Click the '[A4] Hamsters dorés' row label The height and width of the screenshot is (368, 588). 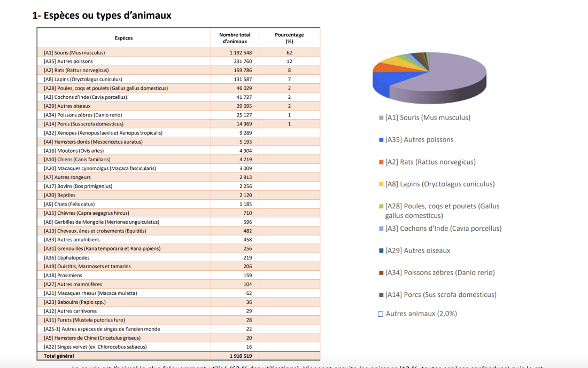pyautogui.click(x=93, y=142)
